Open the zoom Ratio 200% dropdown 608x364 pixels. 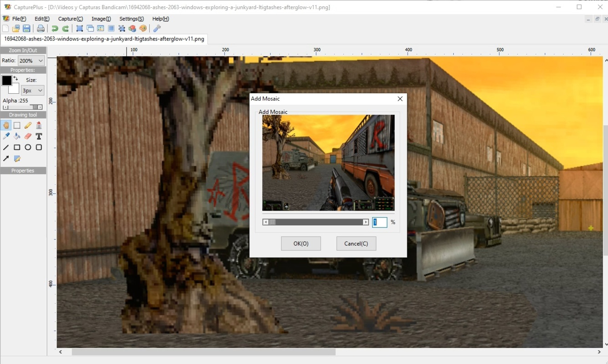(31, 61)
